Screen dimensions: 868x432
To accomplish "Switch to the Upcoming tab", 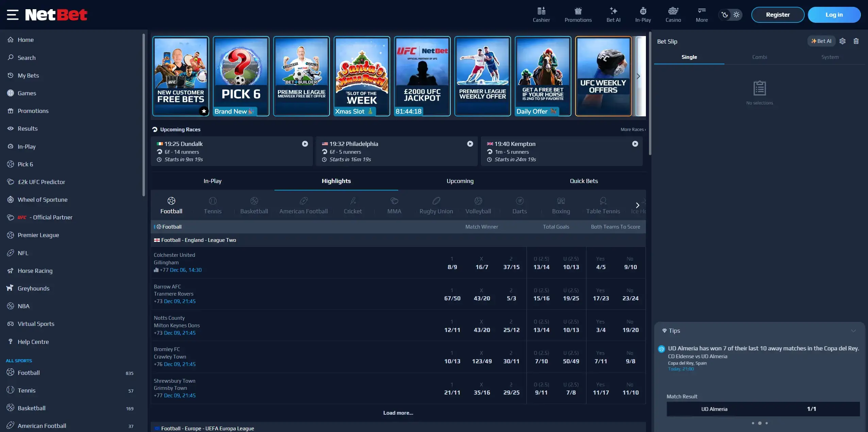I will tap(460, 181).
